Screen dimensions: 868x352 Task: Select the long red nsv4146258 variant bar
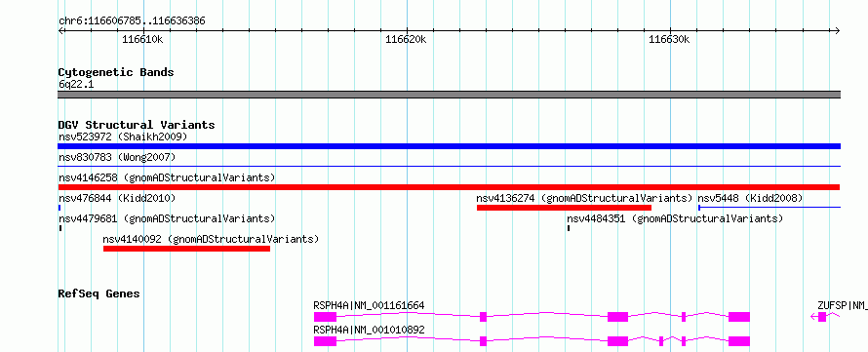pos(449,187)
